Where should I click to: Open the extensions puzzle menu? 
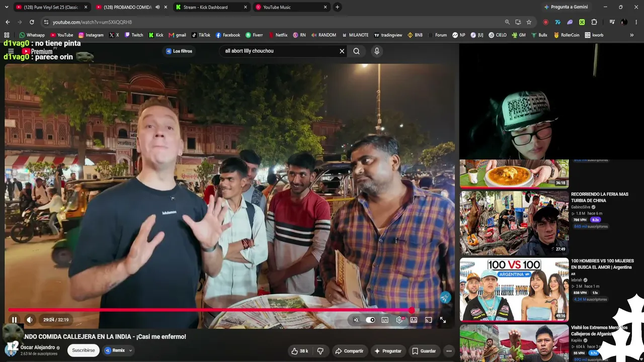click(594, 22)
